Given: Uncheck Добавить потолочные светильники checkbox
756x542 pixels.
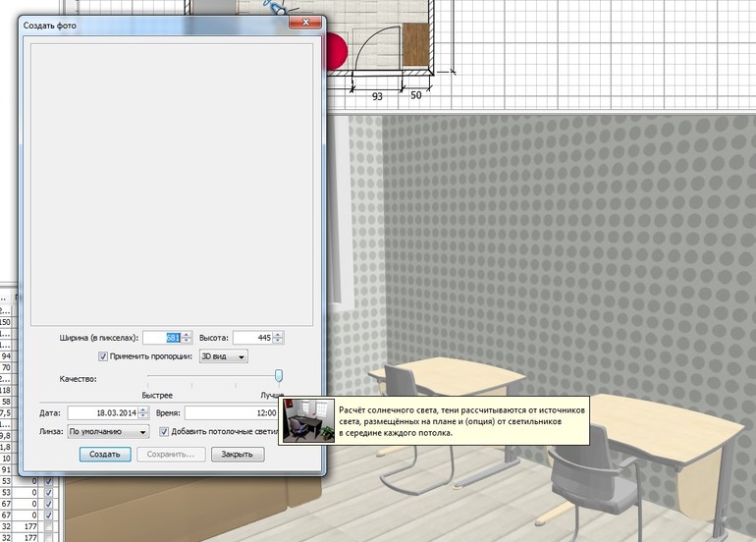Looking at the screenshot, I should [x=164, y=431].
